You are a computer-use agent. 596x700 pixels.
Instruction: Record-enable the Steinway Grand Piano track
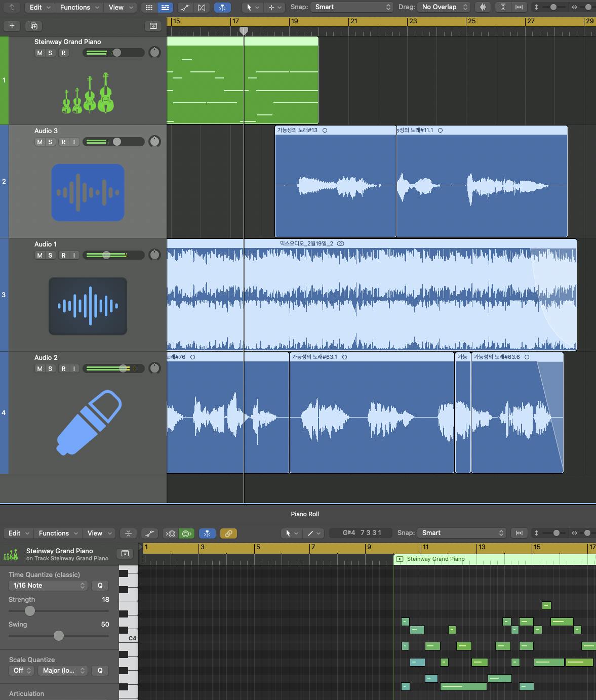click(63, 53)
